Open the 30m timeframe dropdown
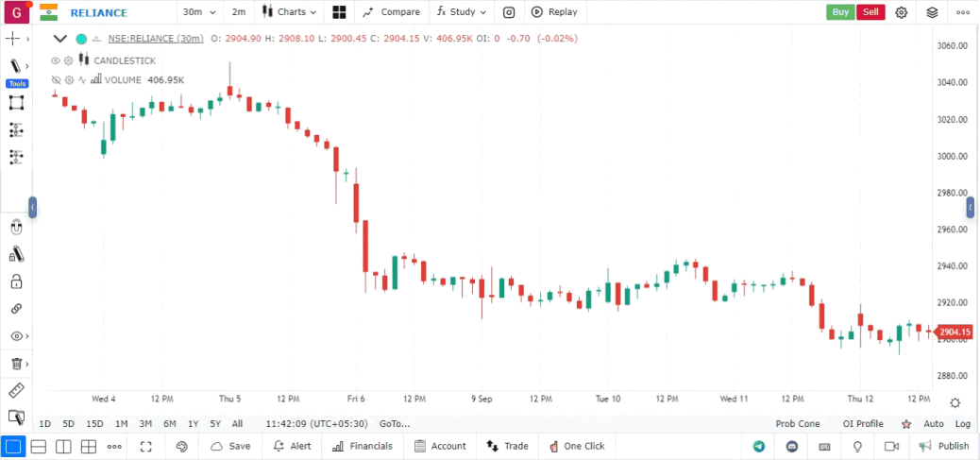The width and height of the screenshot is (980, 460). click(199, 12)
